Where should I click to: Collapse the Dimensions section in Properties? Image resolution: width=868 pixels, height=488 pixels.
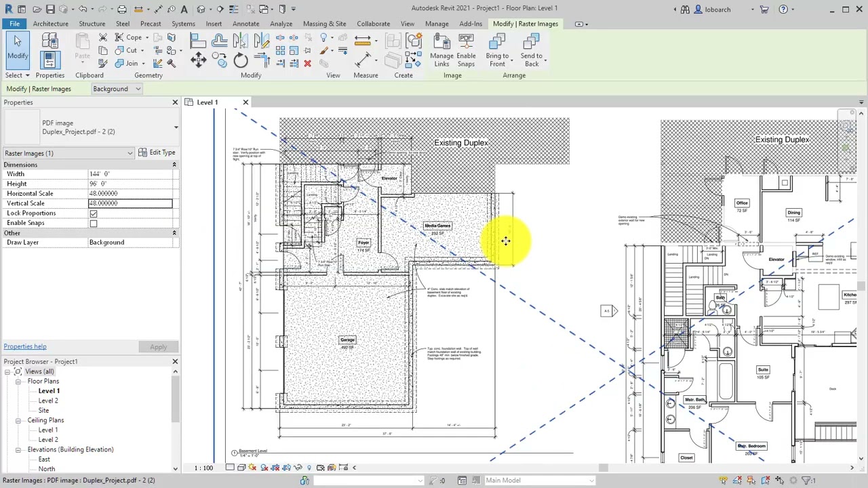click(174, 165)
